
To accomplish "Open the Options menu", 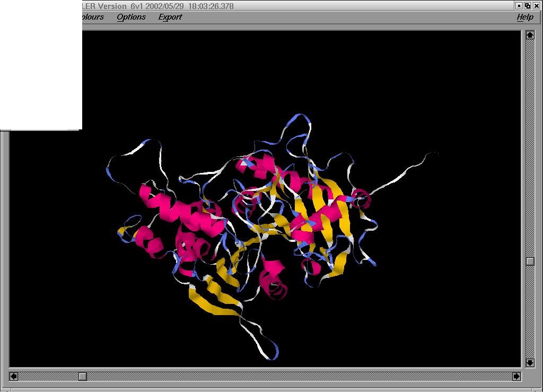I will coord(131,17).
